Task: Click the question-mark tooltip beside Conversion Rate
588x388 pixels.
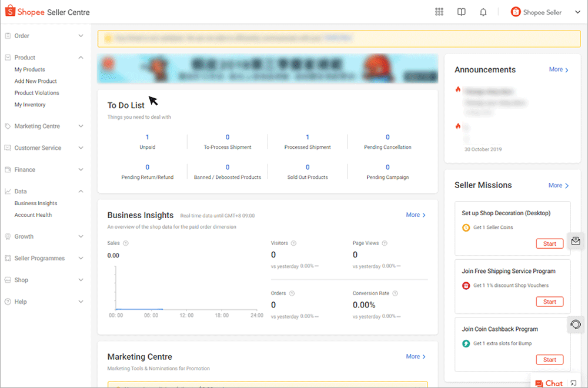Action: (395, 293)
